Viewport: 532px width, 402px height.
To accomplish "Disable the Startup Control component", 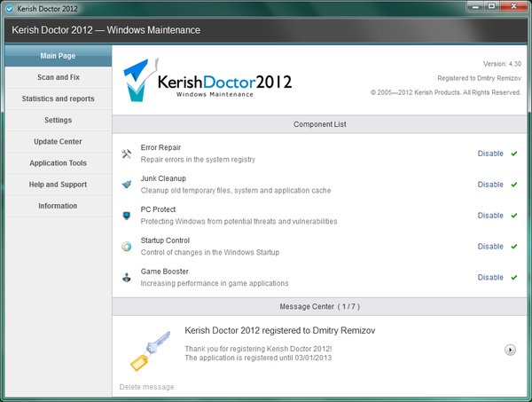I will point(490,246).
